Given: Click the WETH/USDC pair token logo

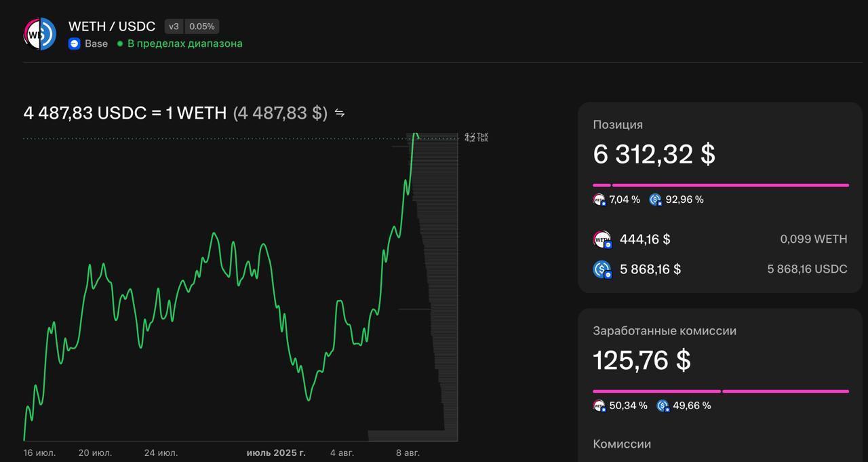Looking at the screenshot, I should pos(40,34).
